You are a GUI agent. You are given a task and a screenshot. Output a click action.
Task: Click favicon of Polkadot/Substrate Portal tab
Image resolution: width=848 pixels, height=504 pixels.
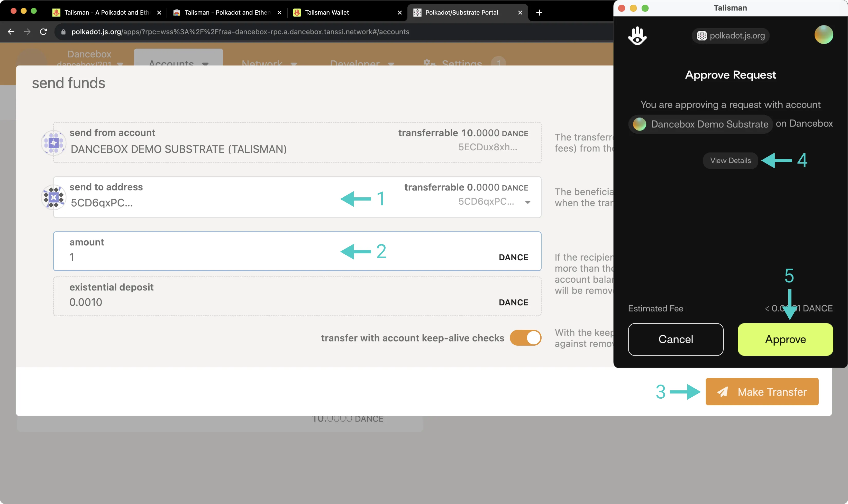tap(417, 13)
